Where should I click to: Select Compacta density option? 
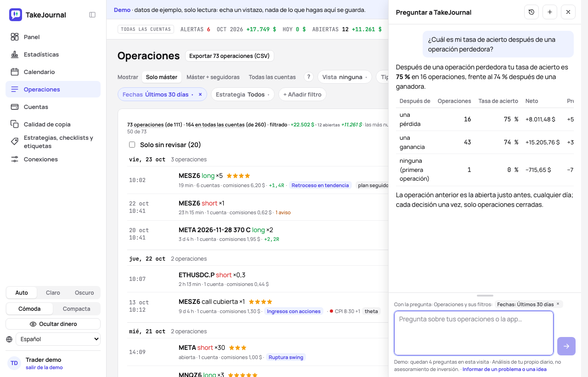tap(76, 309)
